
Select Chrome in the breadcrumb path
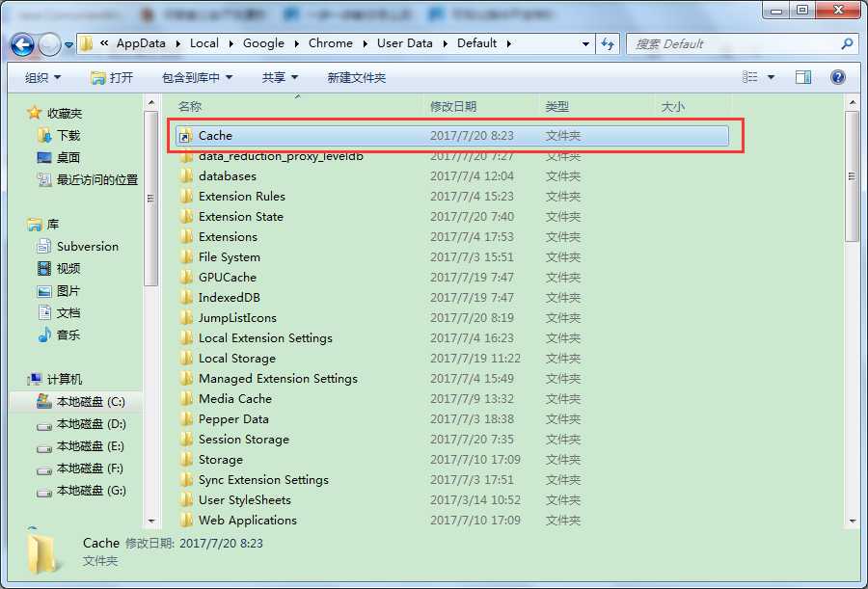pyautogui.click(x=331, y=43)
